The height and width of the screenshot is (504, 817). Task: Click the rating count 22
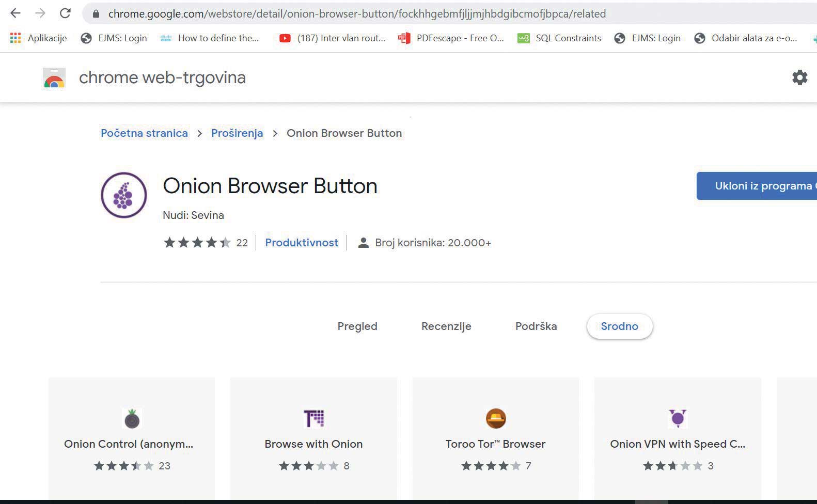click(x=242, y=243)
